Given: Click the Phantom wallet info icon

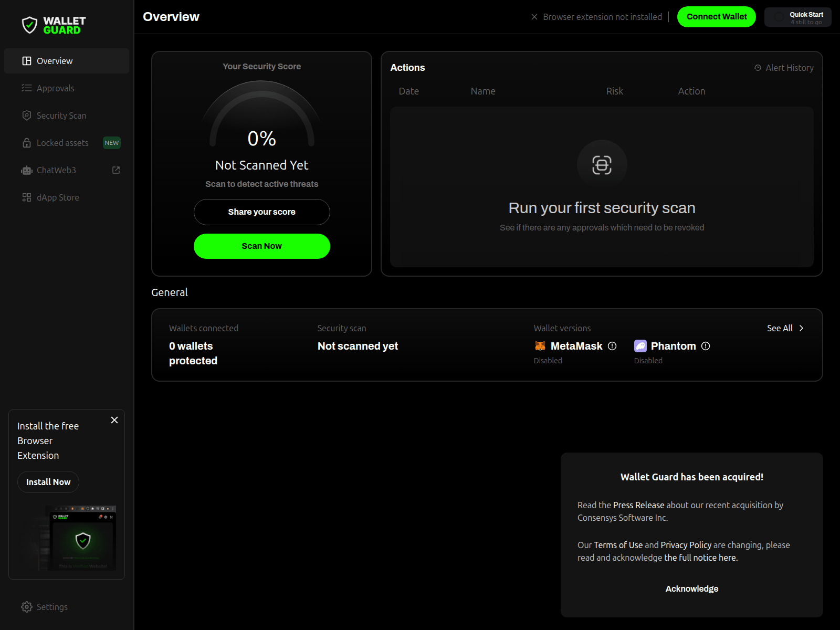Looking at the screenshot, I should click(706, 346).
